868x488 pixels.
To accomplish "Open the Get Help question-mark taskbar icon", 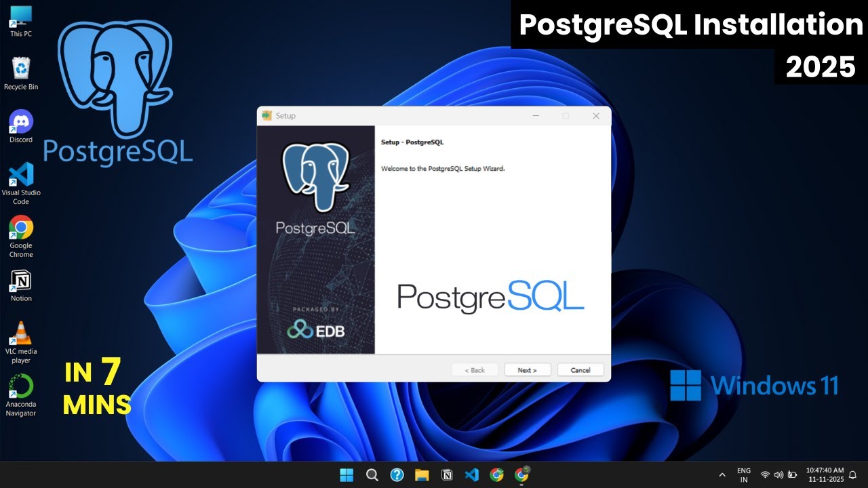I will pyautogui.click(x=397, y=474).
